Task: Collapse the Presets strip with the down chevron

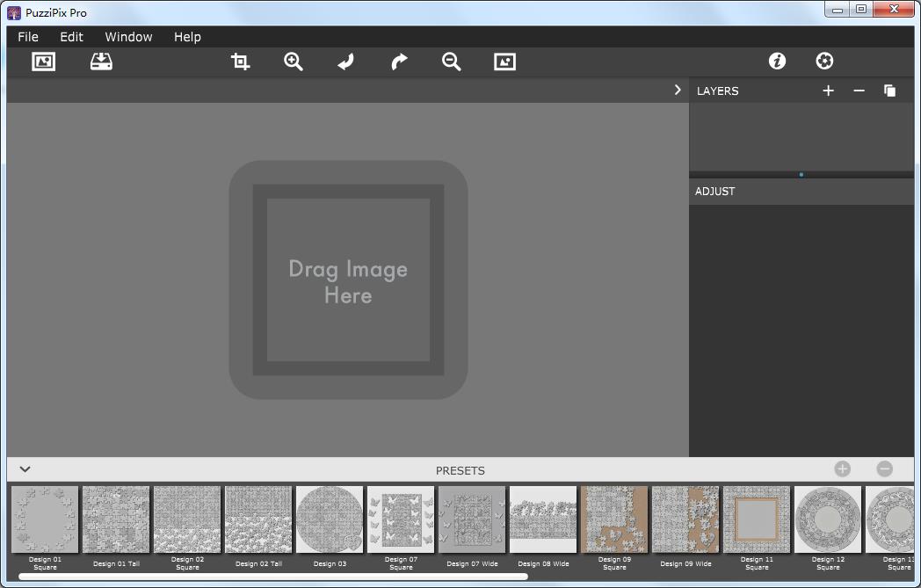Action: coord(25,468)
